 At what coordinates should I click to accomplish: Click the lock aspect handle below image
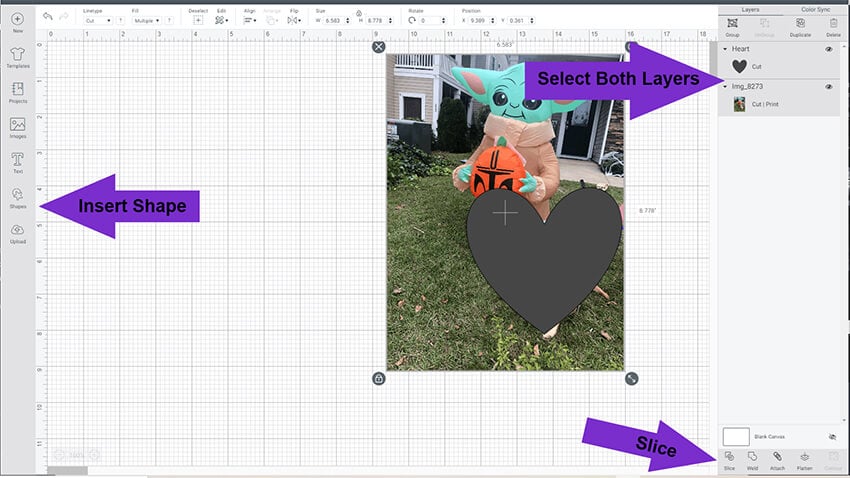tap(379, 378)
